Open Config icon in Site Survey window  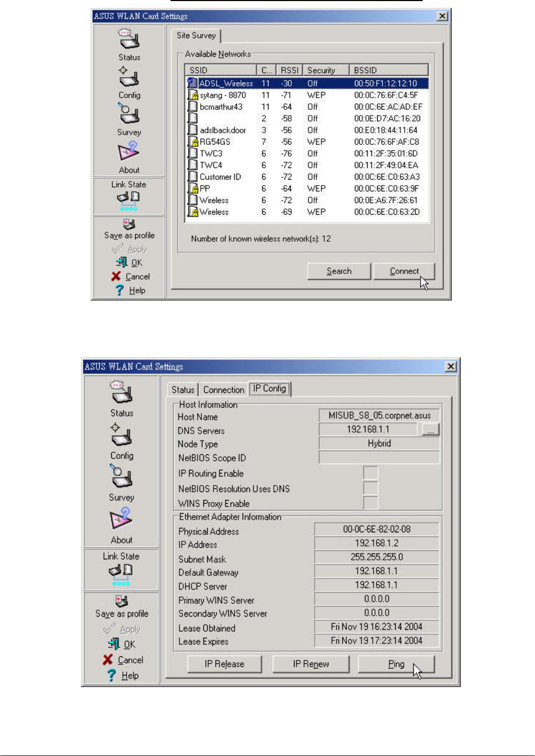129,77
